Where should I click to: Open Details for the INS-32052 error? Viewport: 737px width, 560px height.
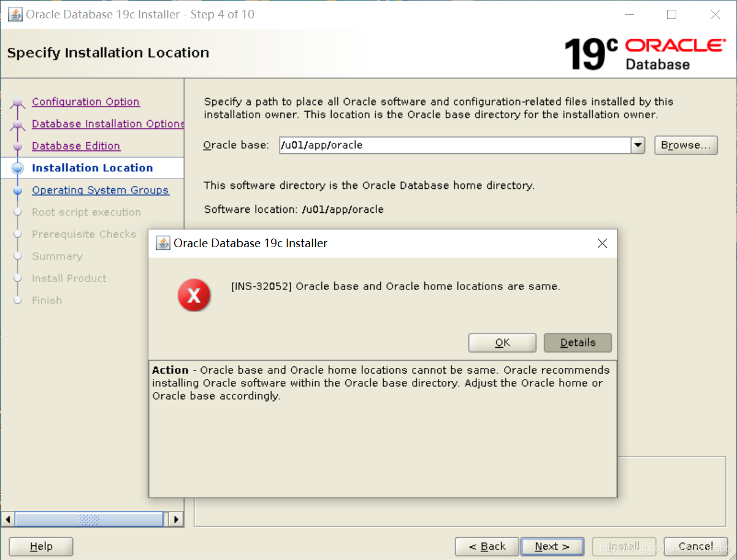point(577,342)
